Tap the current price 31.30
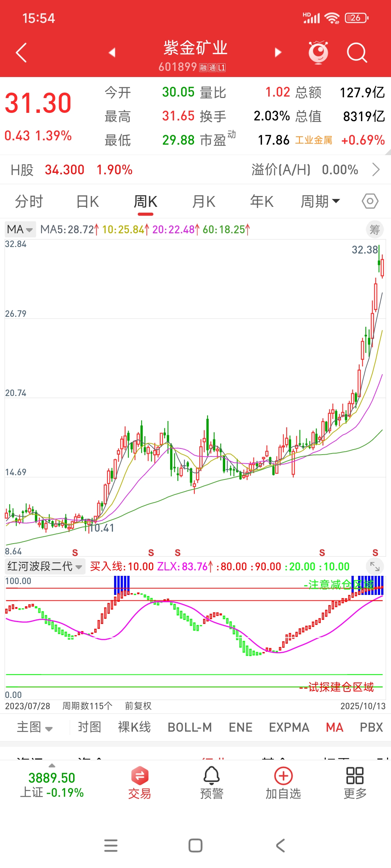 (x=38, y=103)
